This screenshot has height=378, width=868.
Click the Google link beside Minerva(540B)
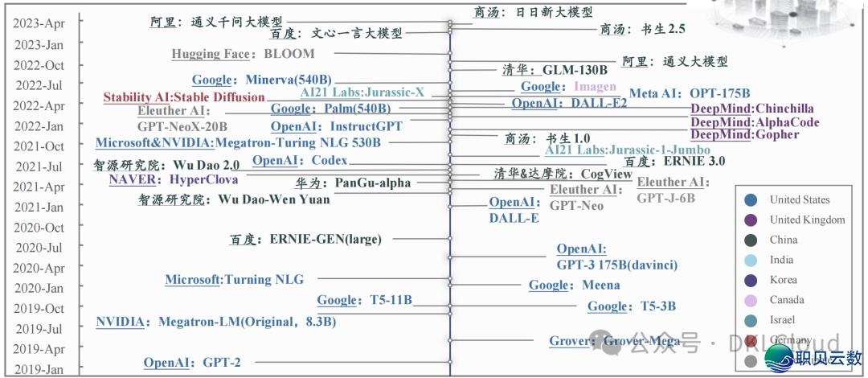(x=212, y=80)
